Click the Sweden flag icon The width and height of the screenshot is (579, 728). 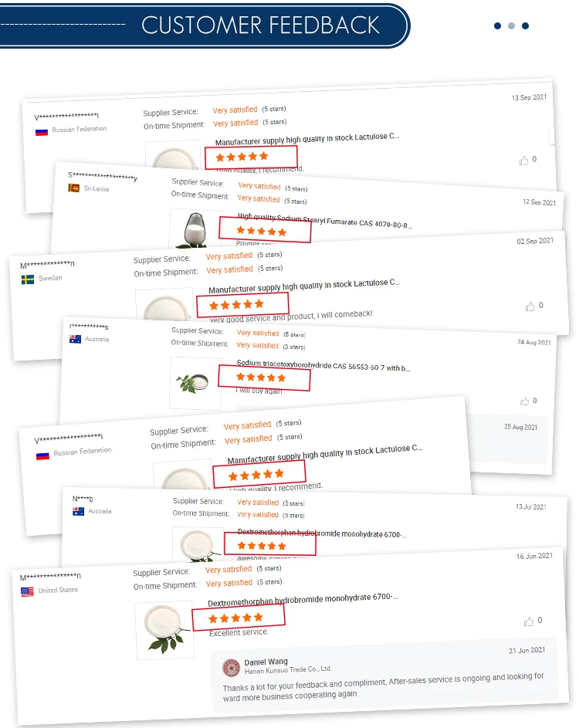(28, 279)
